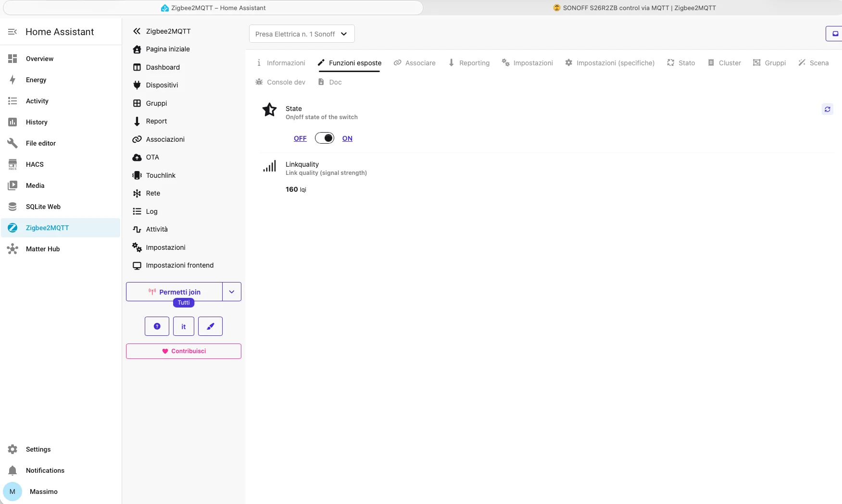
Task: Open the Log menu item
Action: tap(151, 211)
